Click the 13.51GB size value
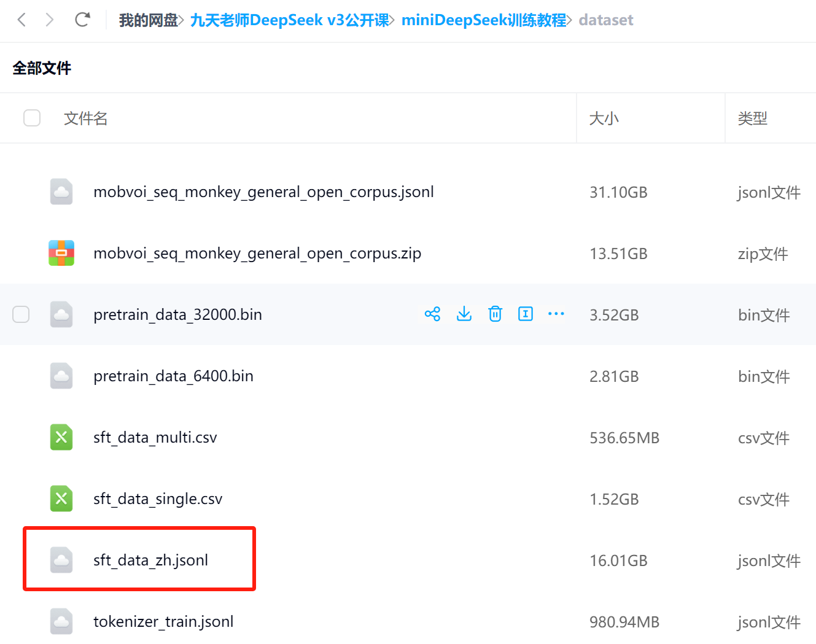Image resolution: width=816 pixels, height=644 pixels. 618,254
